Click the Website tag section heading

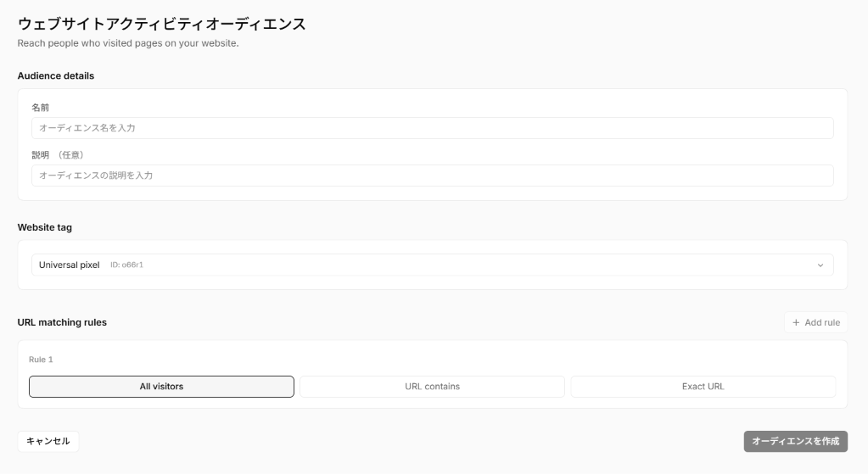pyautogui.click(x=45, y=227)
